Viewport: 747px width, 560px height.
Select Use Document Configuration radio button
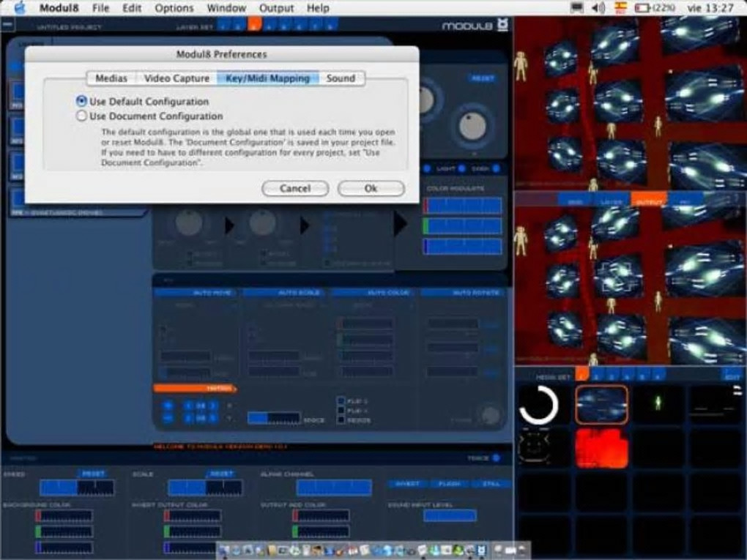(81, 116)
